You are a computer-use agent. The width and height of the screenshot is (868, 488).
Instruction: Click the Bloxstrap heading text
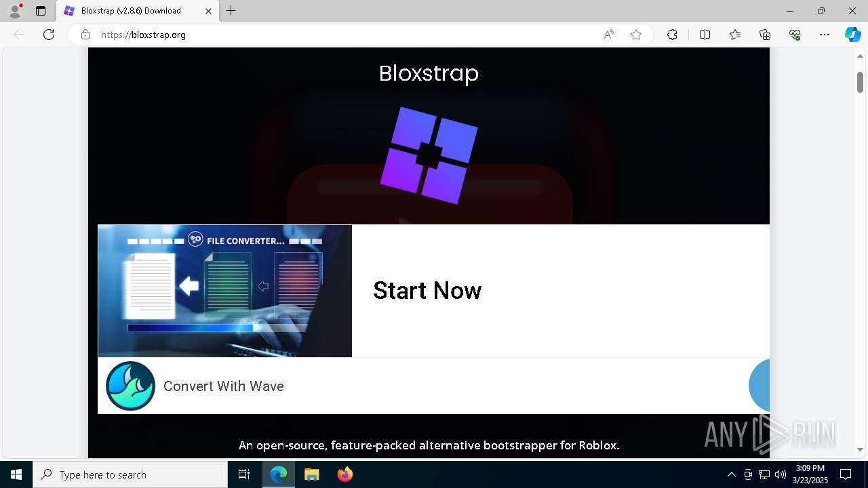[x=429, y=73]
